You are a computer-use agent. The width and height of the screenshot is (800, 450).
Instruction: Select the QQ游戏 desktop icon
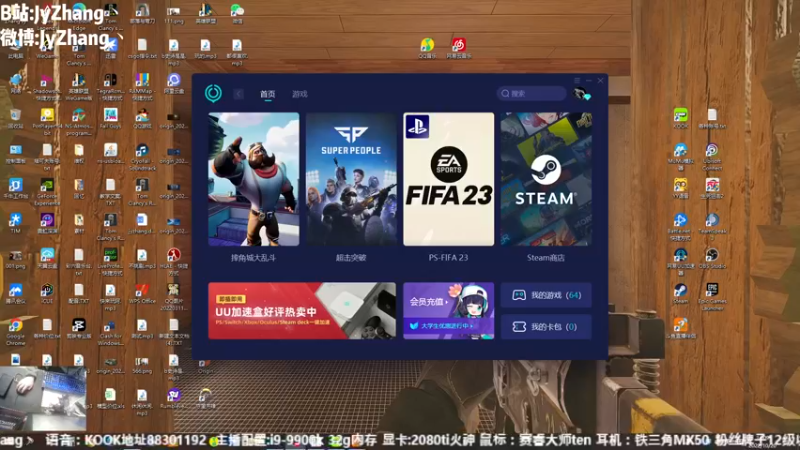pyautogui.click(x=142, y=118)
